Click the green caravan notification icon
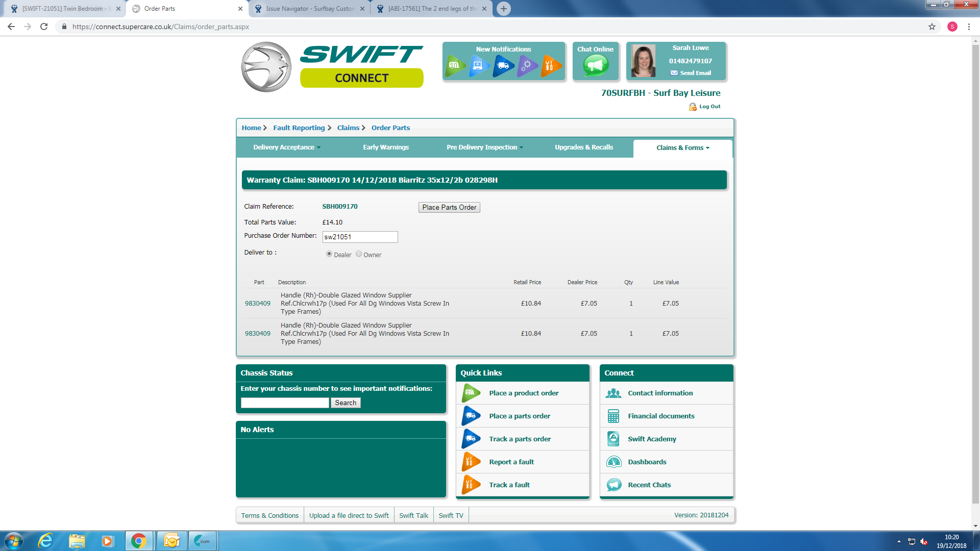 [x=454, y=66]
